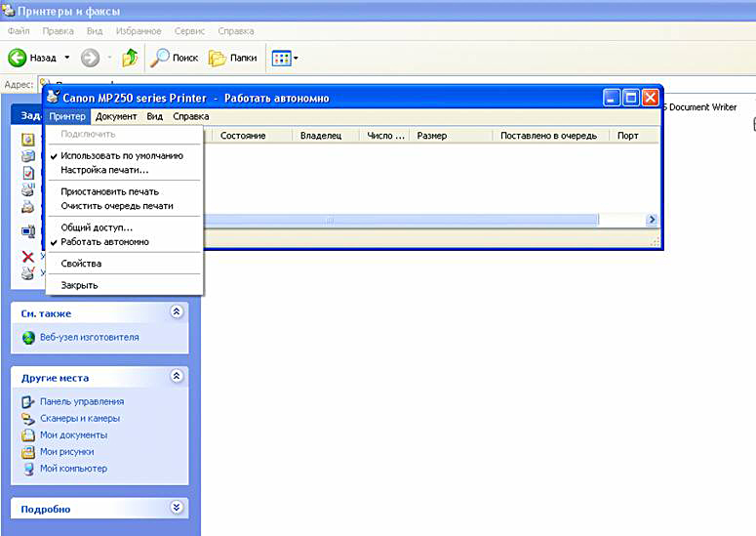Click Веб-узел изготовителя globe icon
Image resolution: width=756 pixels, height=536 pixels.
pyautogui.click(x=28, y=338)
